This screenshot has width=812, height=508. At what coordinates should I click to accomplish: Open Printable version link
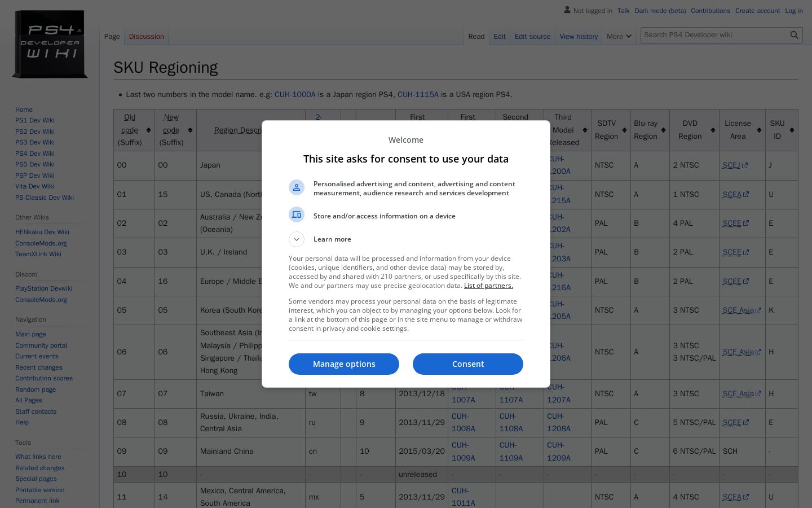(x=40, y=490)
